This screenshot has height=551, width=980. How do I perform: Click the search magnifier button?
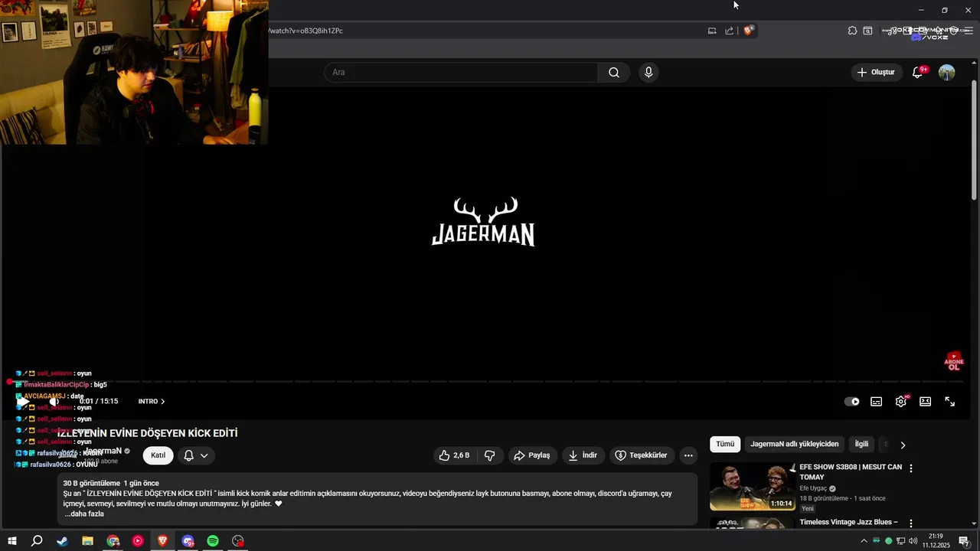[614, 72]
